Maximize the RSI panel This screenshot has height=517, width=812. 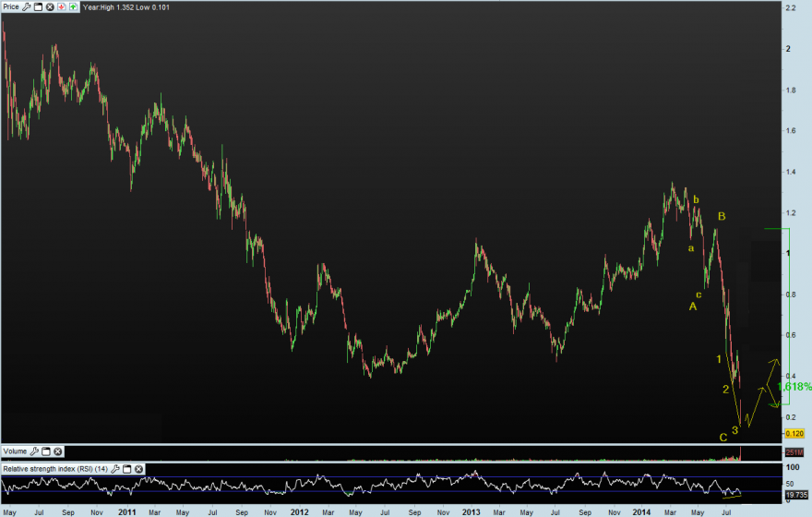[x=127, y=469]
